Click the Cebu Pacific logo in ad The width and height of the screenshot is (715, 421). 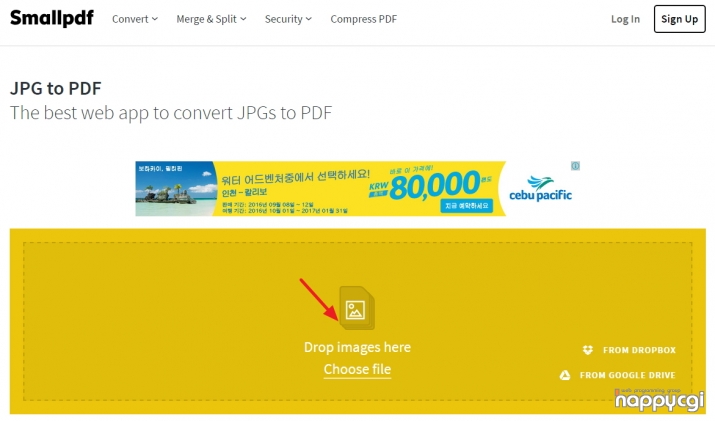coord(540,189)
